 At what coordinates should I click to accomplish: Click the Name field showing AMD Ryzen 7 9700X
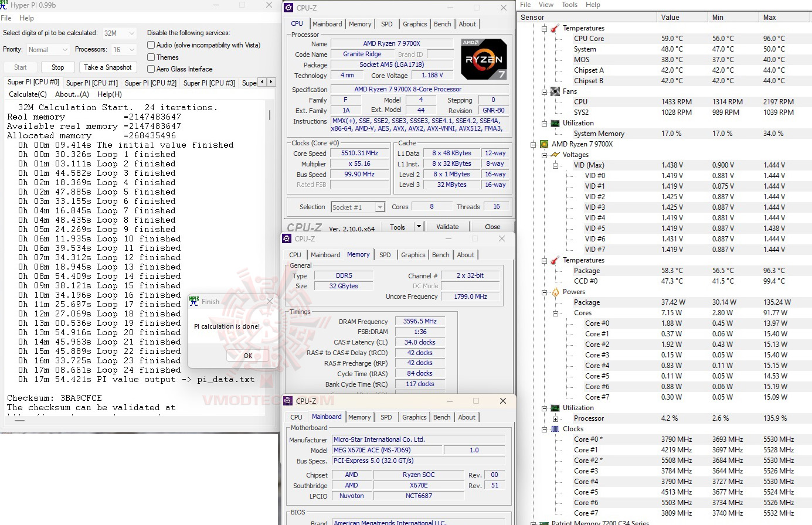pyautogui.click(x=392, y=43)
